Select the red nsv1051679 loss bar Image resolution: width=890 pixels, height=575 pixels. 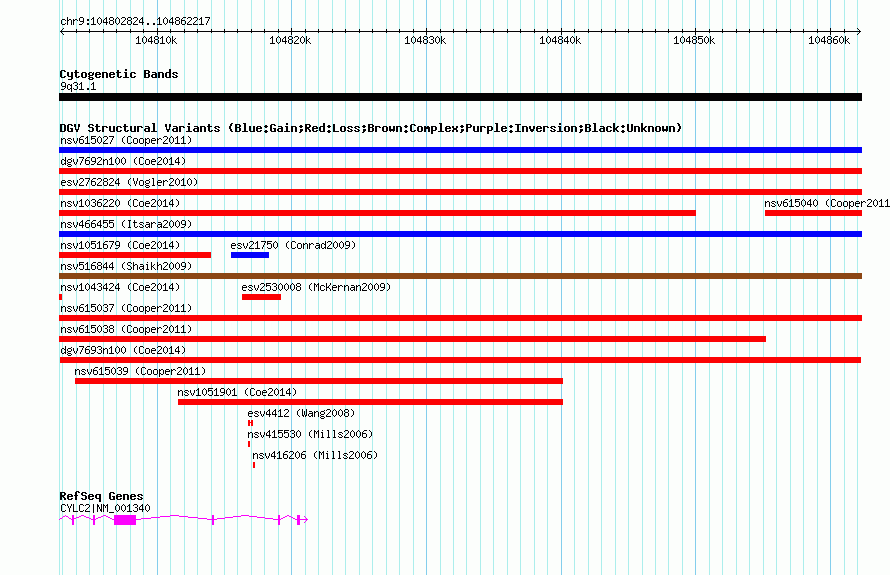(135, 255)
